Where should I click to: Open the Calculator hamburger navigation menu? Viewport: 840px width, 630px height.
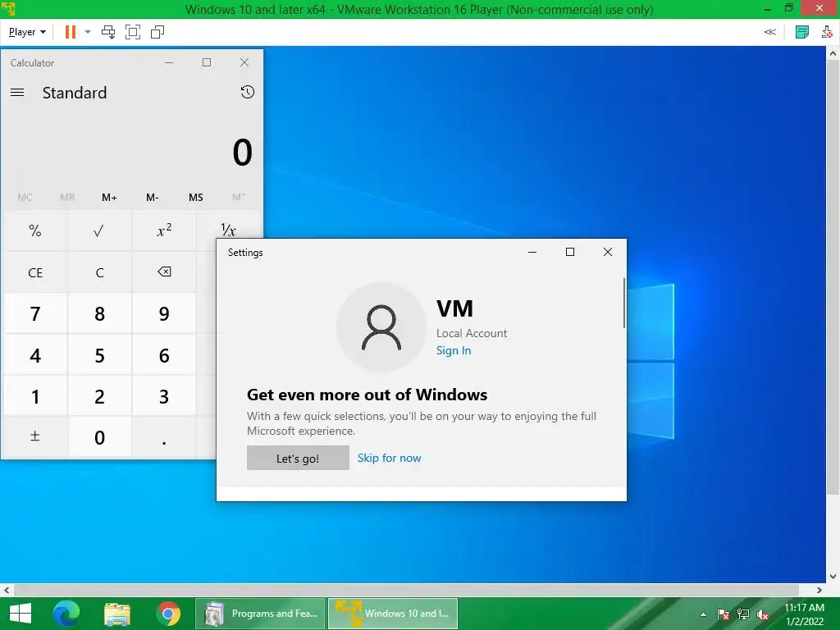tap(17, 93)
